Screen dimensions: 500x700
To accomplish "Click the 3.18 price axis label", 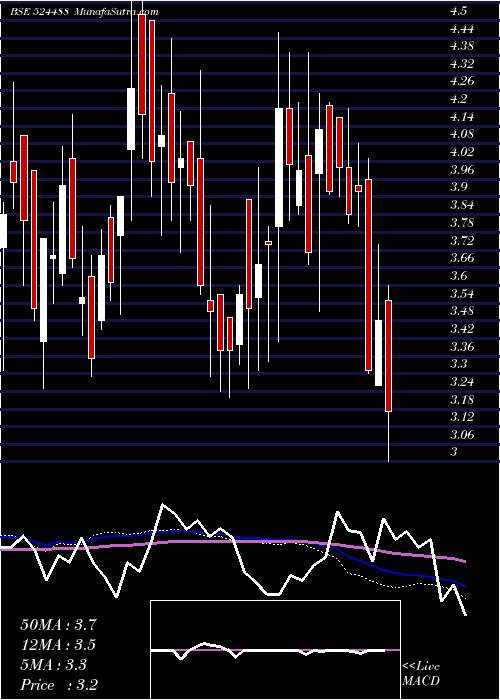I will pyautogui.click(x=462, y=400).
